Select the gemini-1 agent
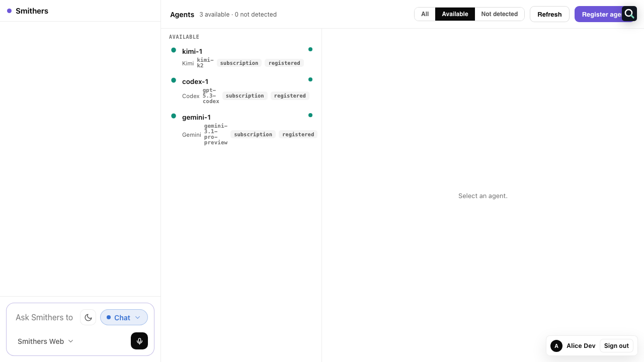 (241, 129)
